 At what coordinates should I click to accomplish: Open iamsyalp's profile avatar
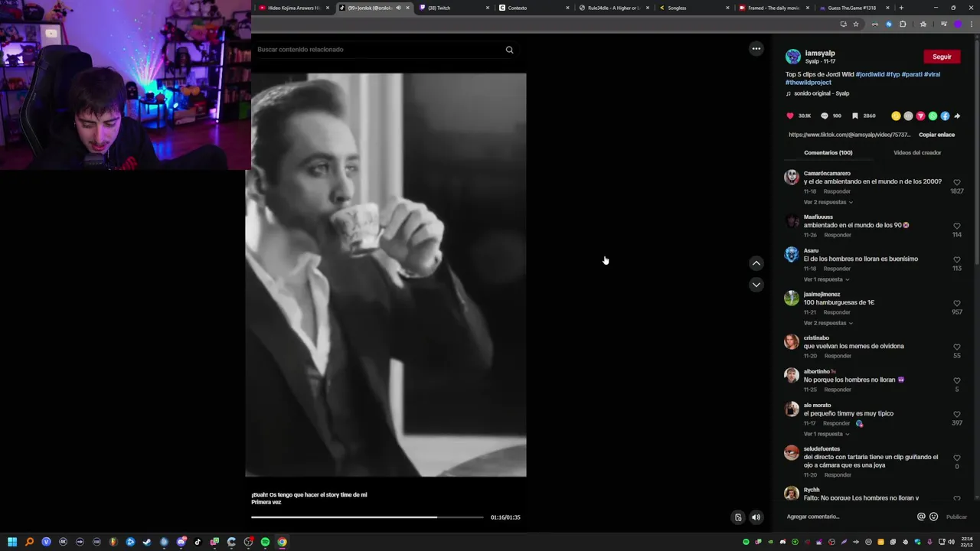[793, 57]
